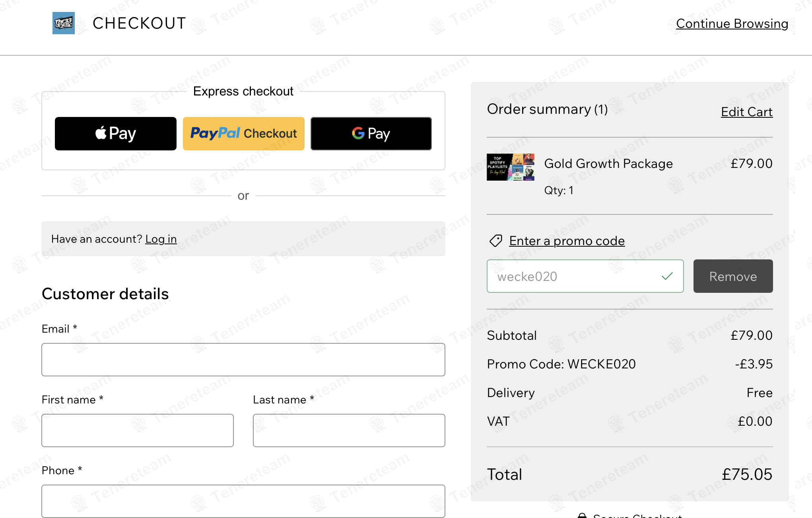Image resolution: width=812 pixels, height=518 pixels.
Task: Pay using Google Pay
Action: [x=371, y=134]
